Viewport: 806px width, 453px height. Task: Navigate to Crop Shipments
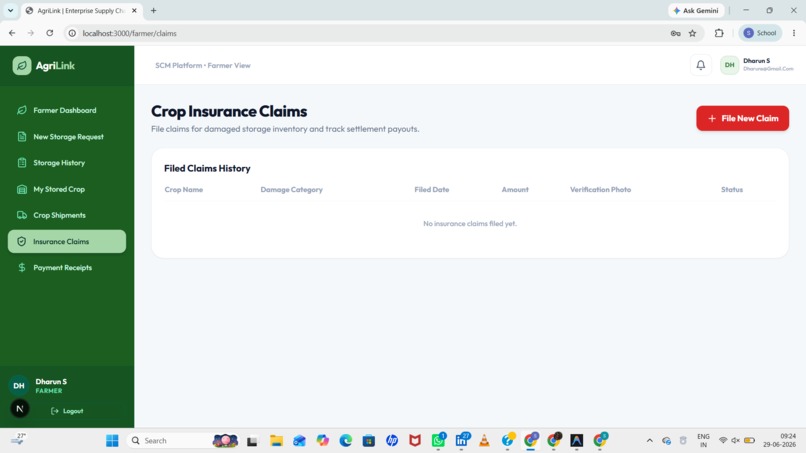pos(67,215)
